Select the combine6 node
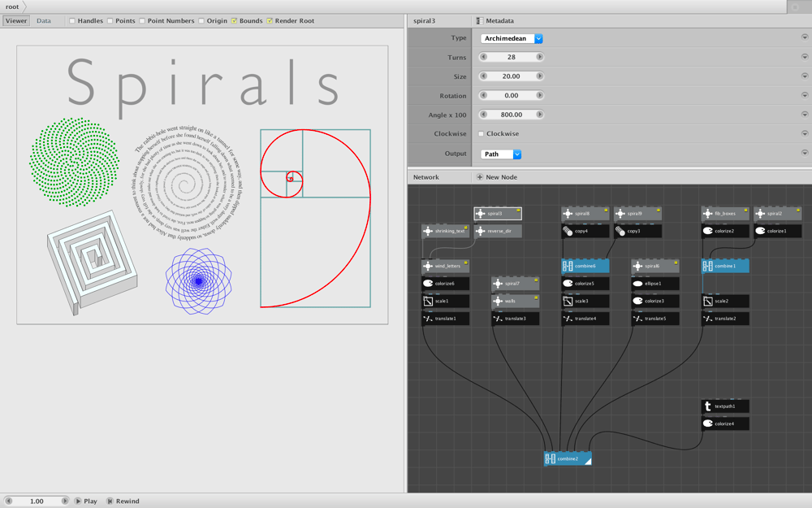The width and height of the screenshot is (812, 508). point(585,266)
